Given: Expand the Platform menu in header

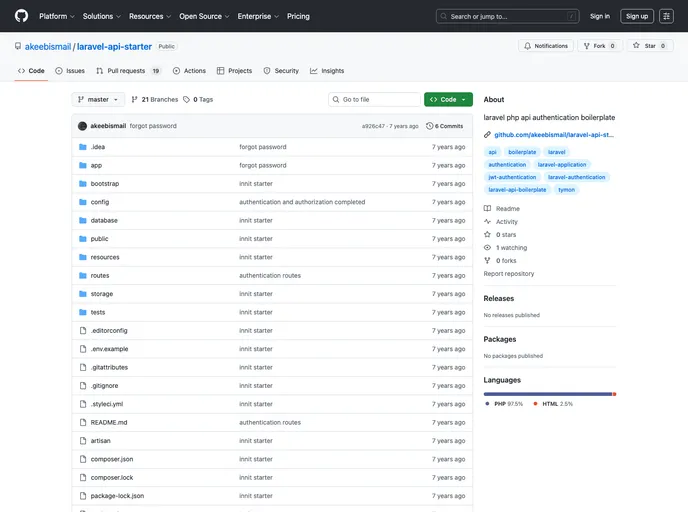Looking at the screenshot, I should point(57,16).
